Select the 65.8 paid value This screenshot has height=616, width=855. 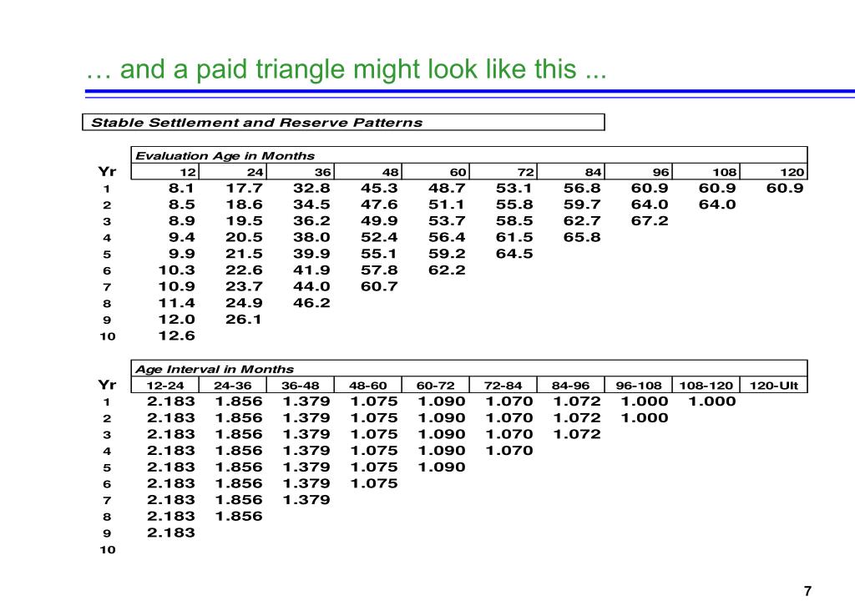582,238
